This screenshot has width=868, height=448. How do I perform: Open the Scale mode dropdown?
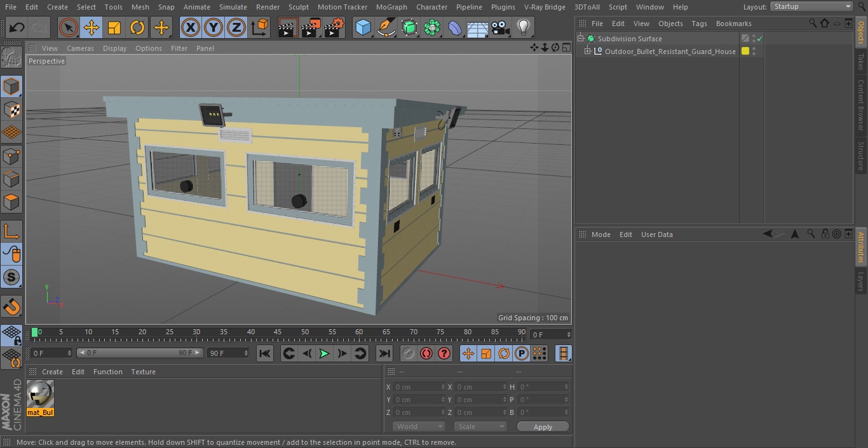[x=480, y=426]
